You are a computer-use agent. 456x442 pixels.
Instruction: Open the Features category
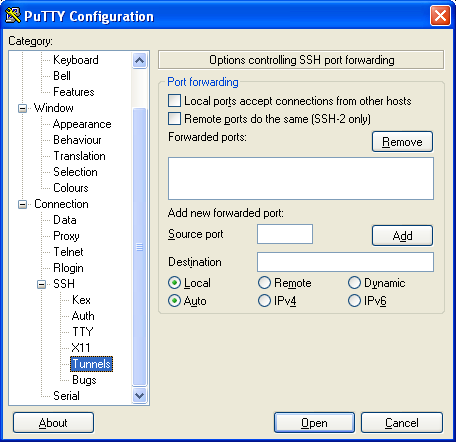click(74, 92)
